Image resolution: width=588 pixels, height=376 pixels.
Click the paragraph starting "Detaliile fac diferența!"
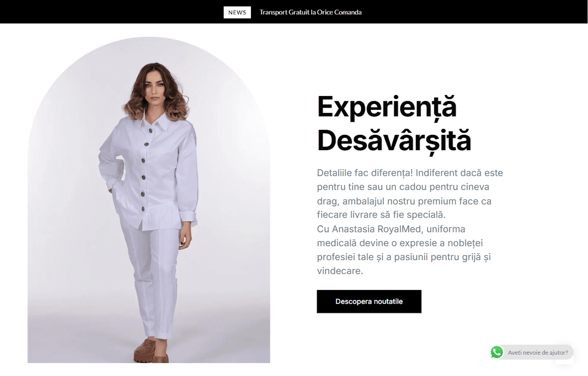tap(410, 193)
